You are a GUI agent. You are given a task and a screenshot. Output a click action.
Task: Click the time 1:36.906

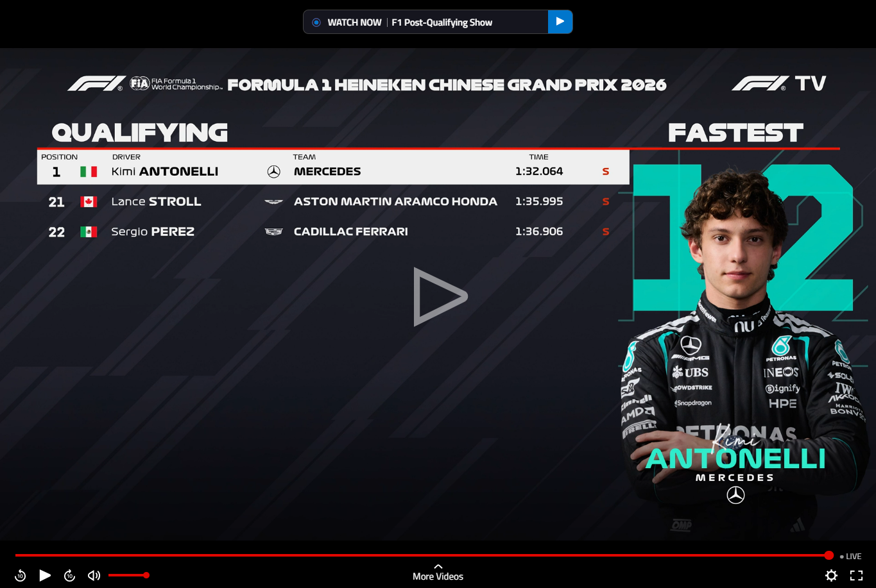pyautogui.click(x=539, y=231)
